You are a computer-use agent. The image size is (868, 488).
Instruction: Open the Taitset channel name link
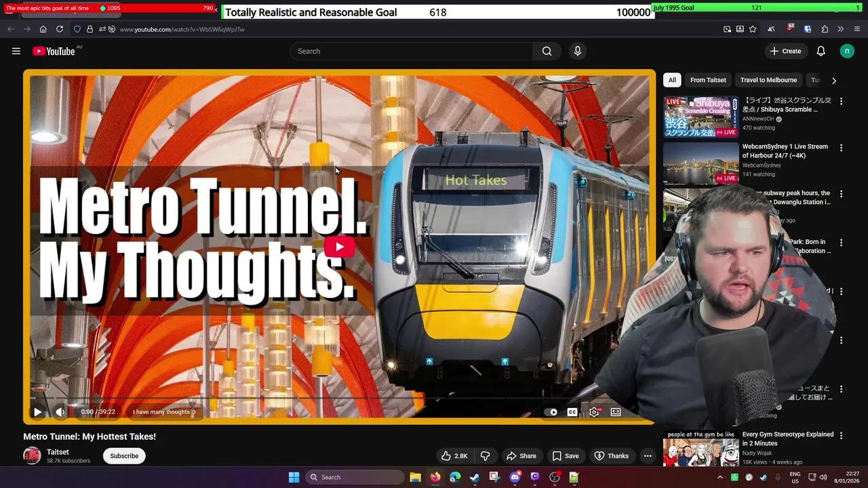click(58, 452)
